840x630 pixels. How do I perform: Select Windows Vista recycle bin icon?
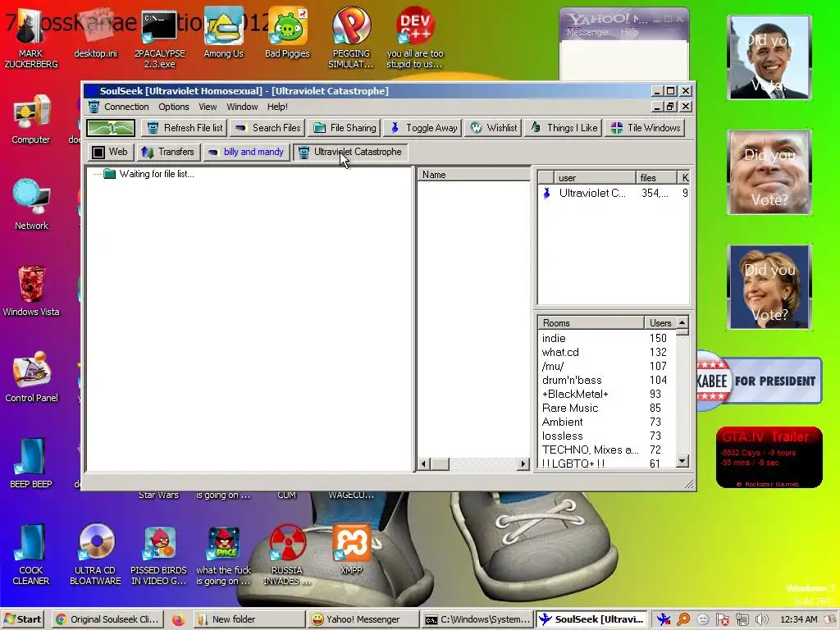click(x=31, y=291)
